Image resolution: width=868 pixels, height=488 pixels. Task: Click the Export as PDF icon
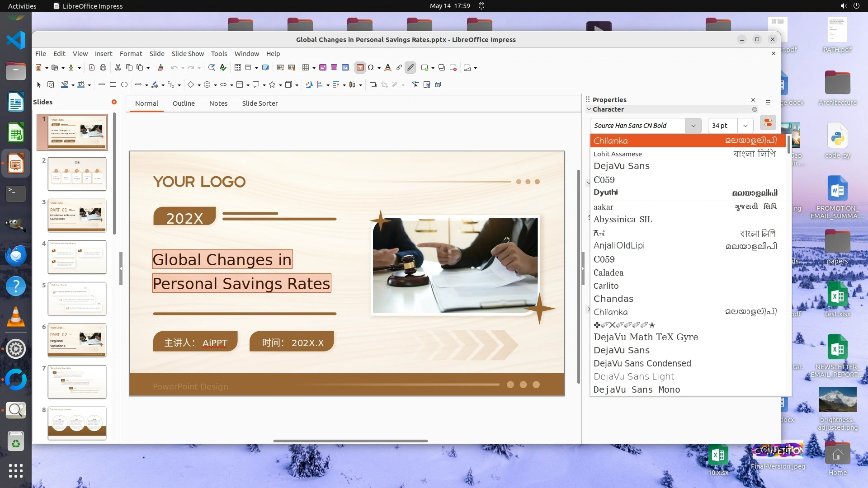pyautogui.click(x=92, y=68)
